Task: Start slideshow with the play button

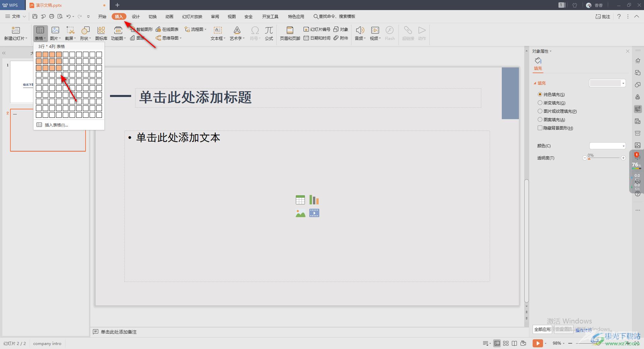Action: [537, 343]
